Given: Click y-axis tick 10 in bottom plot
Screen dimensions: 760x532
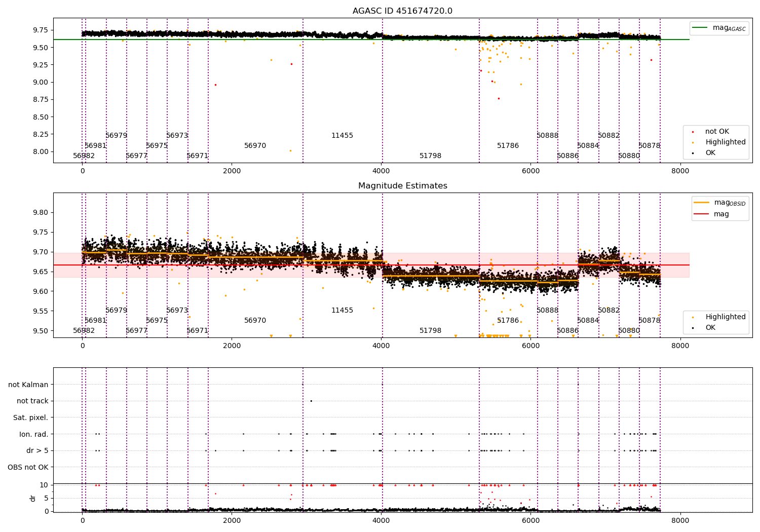Looking at the screenshot, I should (44, 485).
